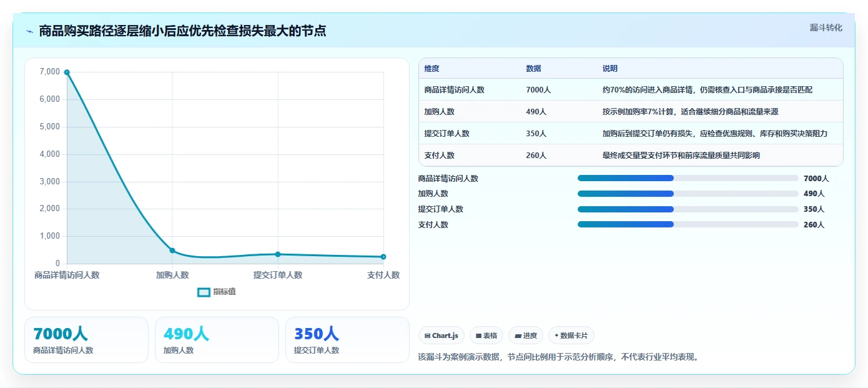Click the 7000人 data card
The image size is (868, 388).
tap(86, 340)
